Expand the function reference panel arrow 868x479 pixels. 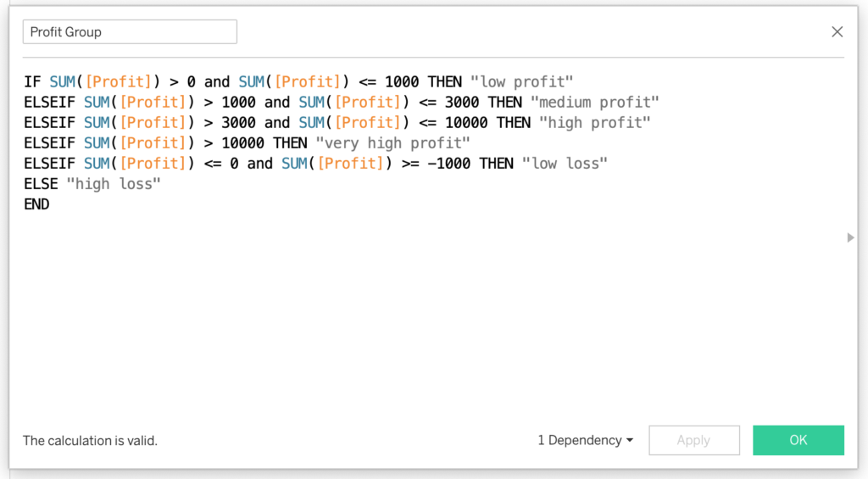point(850,238)
